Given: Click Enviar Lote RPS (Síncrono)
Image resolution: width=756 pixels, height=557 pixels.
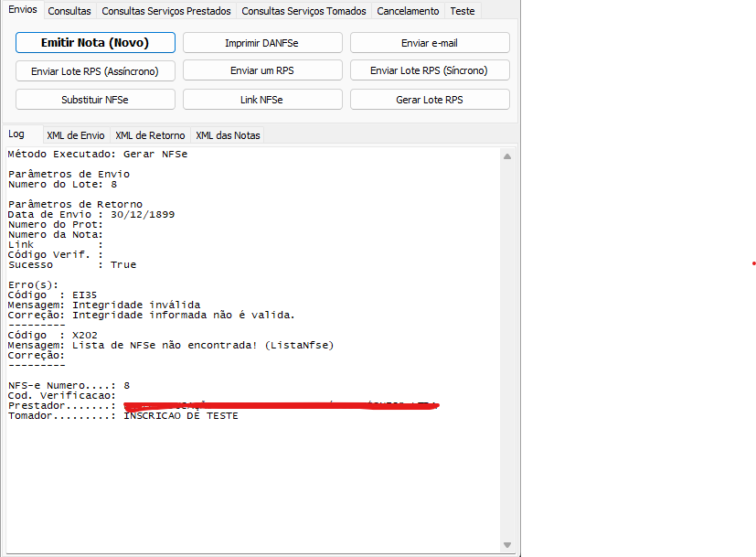Looking at the screenshot, I should tap(430, 70).
